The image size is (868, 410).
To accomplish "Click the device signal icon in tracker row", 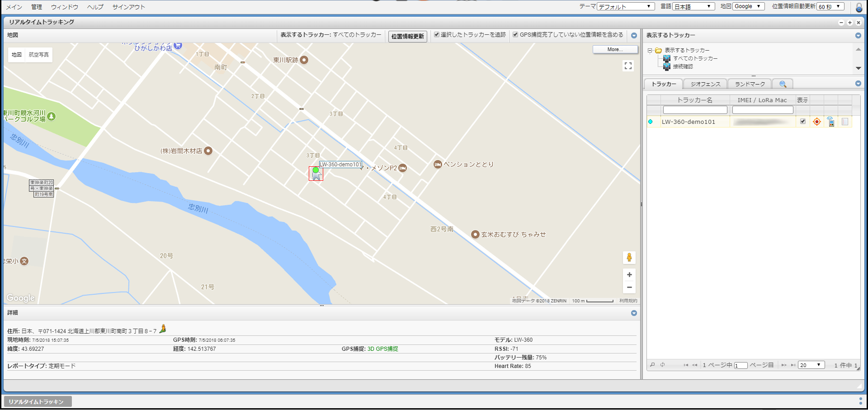I will 830,122.
